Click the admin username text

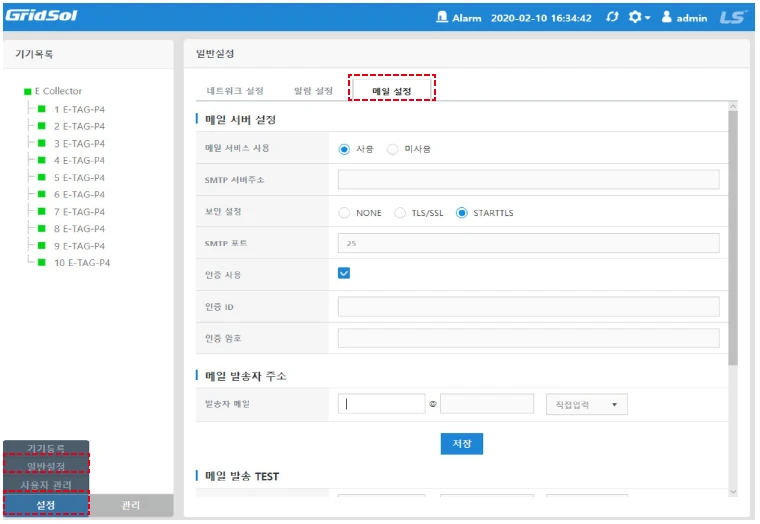click(692, 18)
